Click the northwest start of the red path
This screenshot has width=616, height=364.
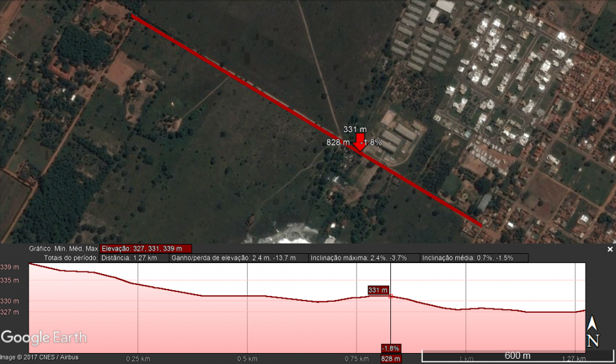tap(133, 16)
